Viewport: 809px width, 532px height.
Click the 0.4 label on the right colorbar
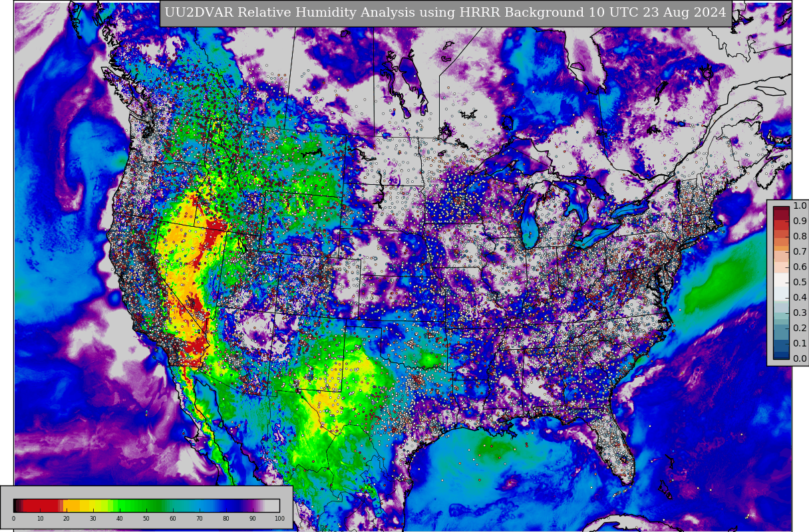point(800,298)
